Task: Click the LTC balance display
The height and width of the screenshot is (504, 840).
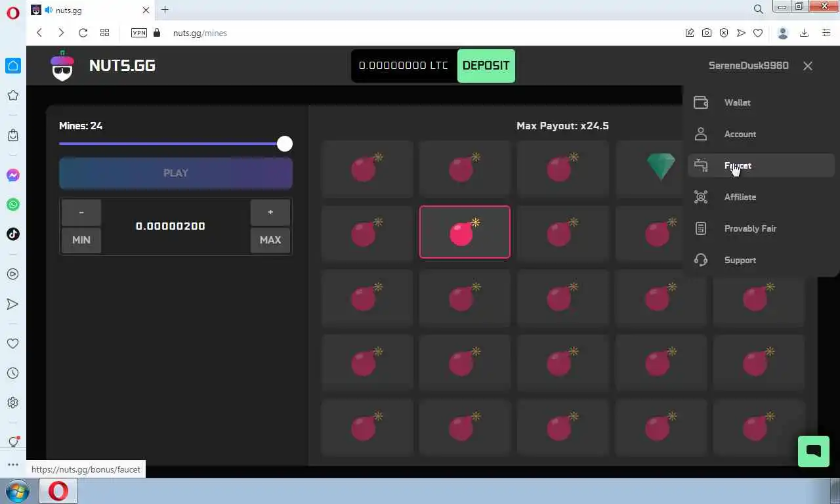Action: 404,66
